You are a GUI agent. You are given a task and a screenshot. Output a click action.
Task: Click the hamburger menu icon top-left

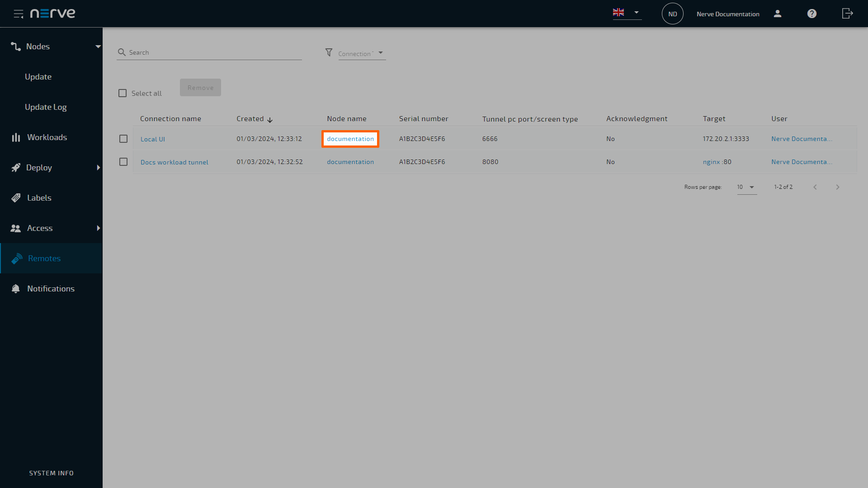pyautogui.click(x=19, y=13)
